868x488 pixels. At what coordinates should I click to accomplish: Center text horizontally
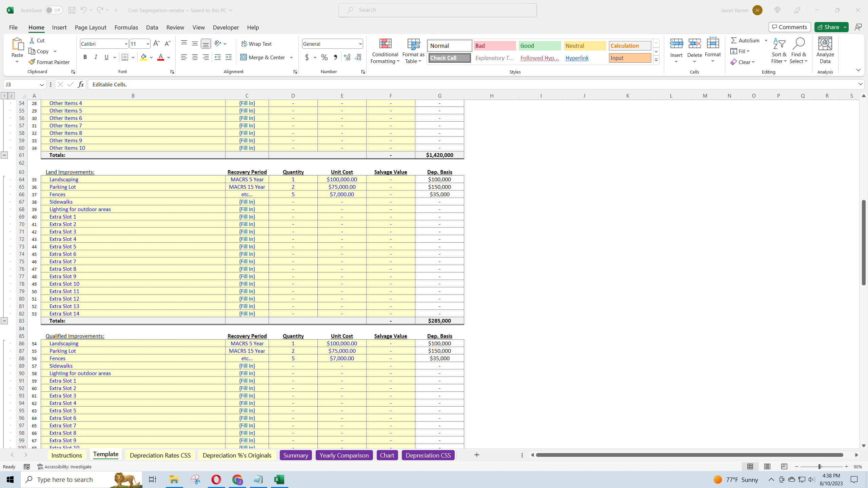195,57
